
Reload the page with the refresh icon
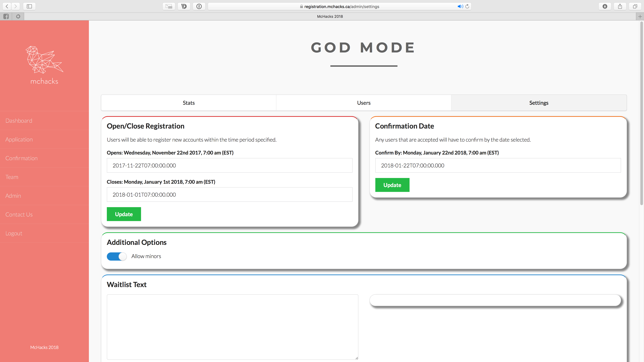(467, 6)
